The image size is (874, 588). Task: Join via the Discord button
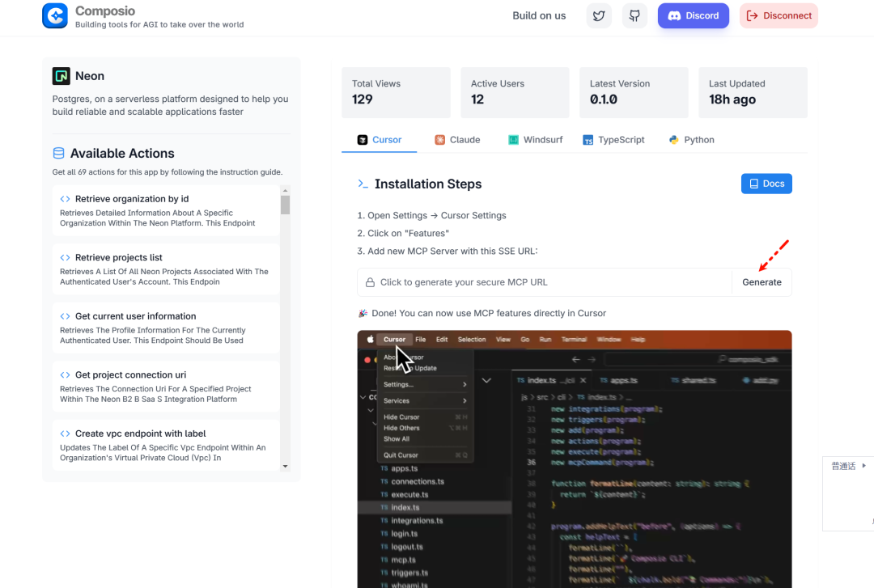coord(694,15)
